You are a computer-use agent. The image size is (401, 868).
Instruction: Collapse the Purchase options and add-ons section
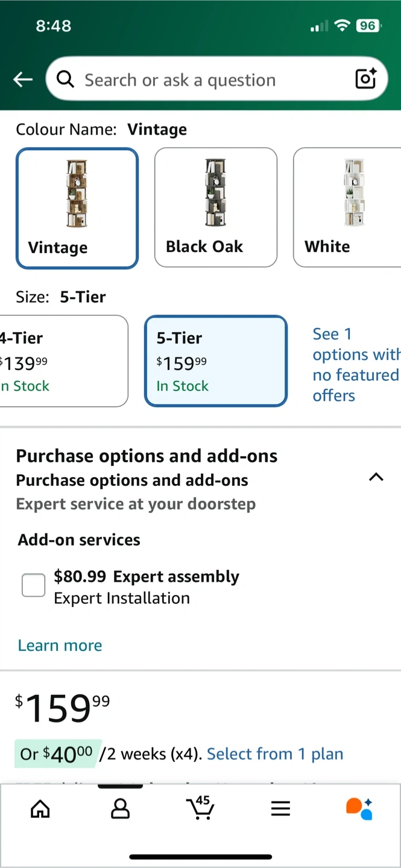tap(376, 477)
